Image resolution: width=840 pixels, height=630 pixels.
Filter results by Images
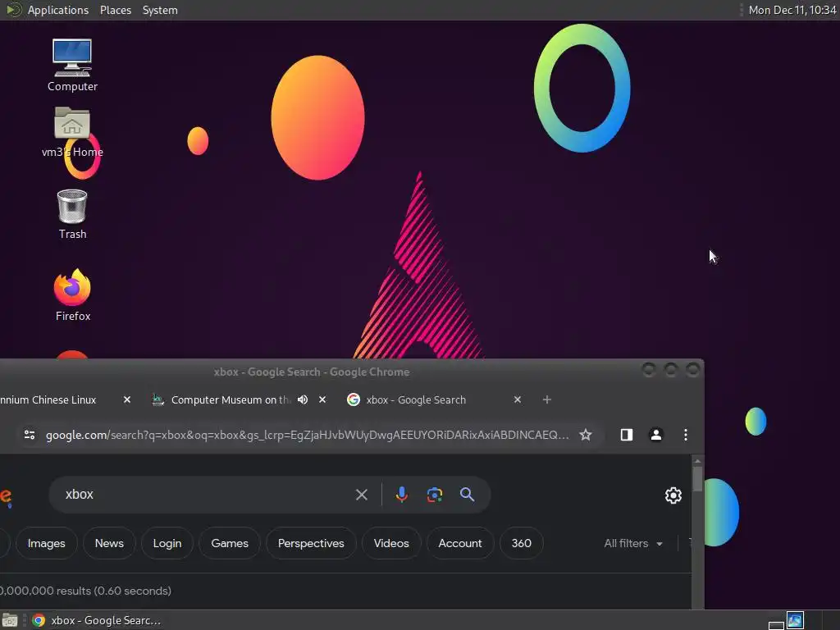click(x=47, y=543)
